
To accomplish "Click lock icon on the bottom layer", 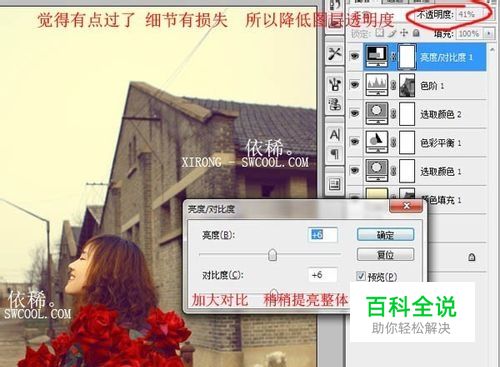I will click(472, 257).
